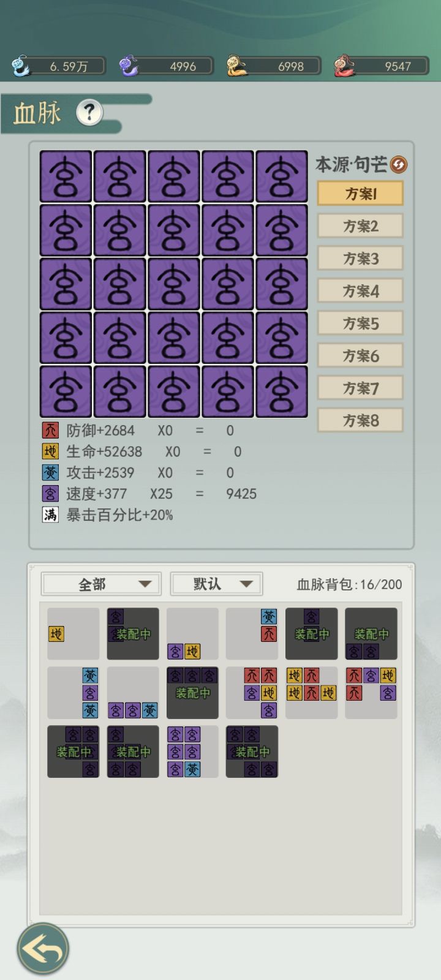Select piece with two red 天 on top
This screenshot has width=441, height=980.
click(x=252, y=693)
